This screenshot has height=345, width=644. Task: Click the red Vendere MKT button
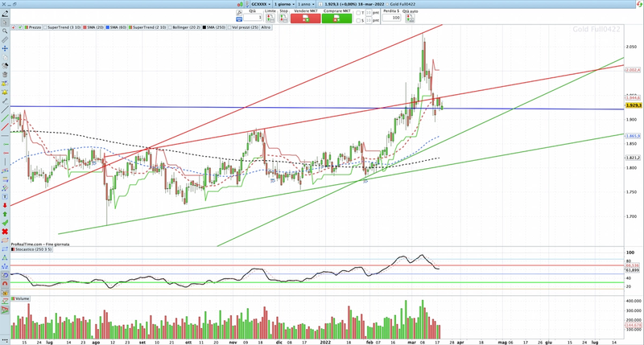(x=306, y=18)
